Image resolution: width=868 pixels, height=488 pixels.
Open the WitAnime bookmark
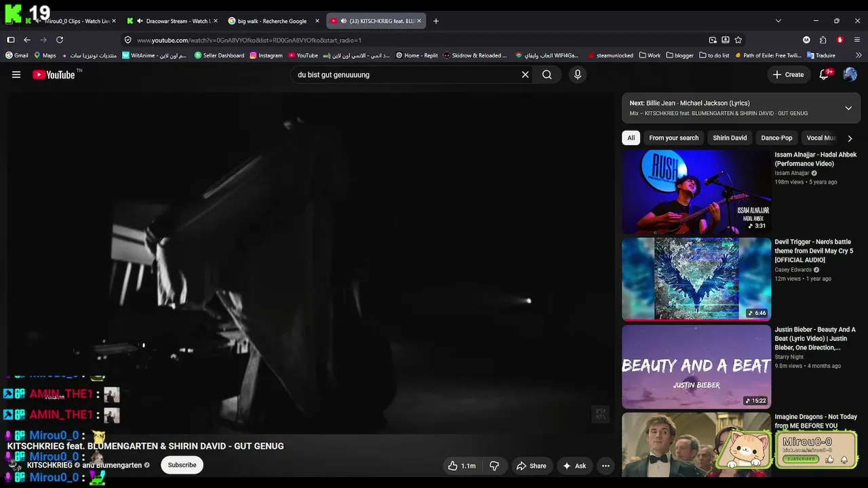154,56
